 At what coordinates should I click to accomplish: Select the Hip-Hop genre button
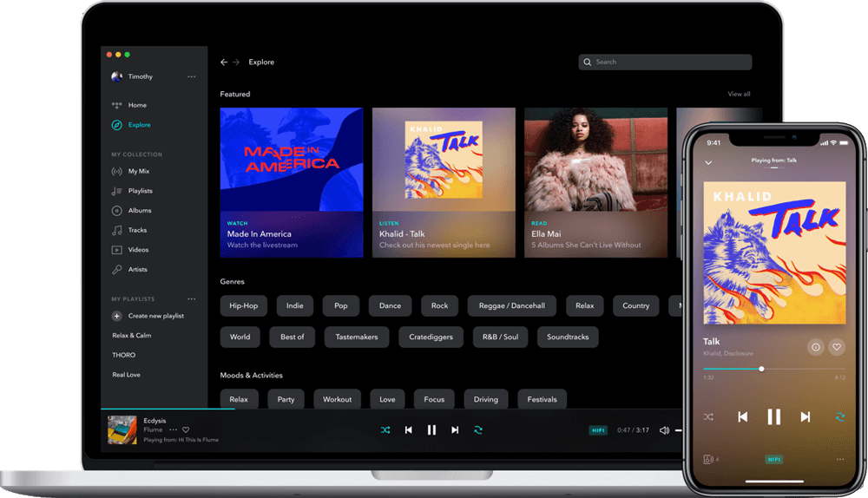(x=244, y=305)
